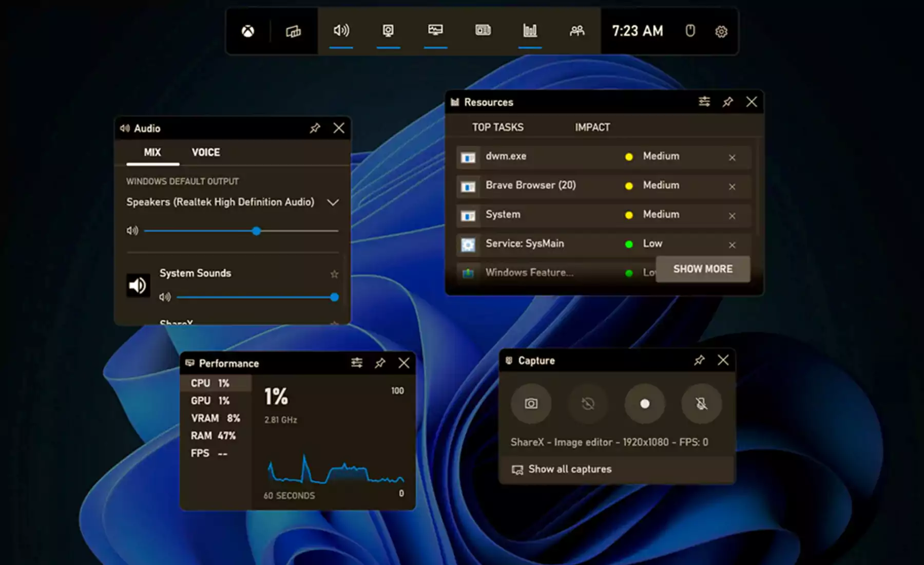Toggle microphone mute in Capture widget

(701, 404)
